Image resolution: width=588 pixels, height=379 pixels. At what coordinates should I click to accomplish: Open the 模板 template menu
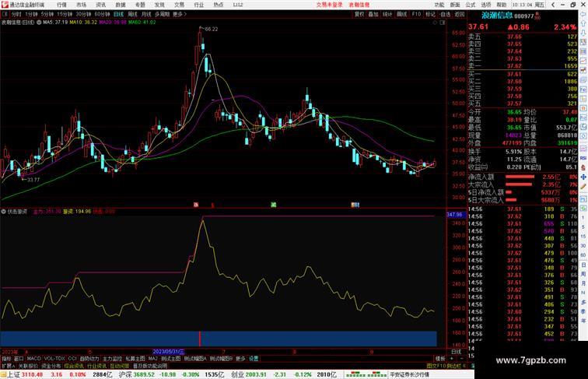[440, 359]
